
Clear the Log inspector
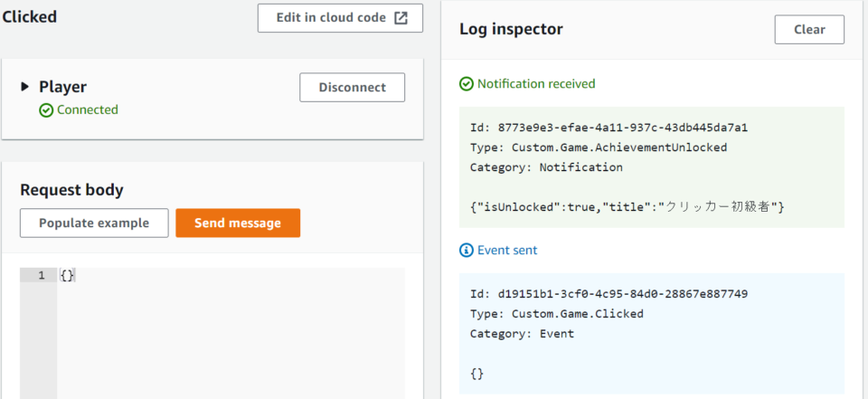click(809, 29)
